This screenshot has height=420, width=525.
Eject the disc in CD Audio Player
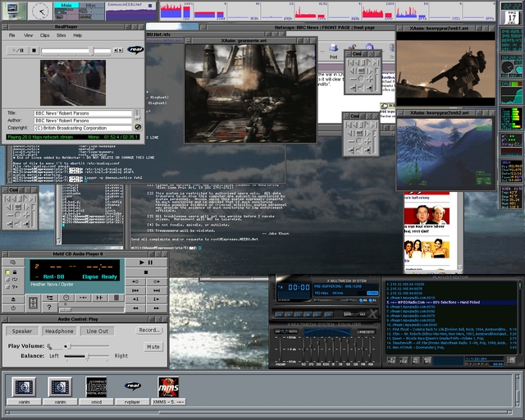[13, 299]
